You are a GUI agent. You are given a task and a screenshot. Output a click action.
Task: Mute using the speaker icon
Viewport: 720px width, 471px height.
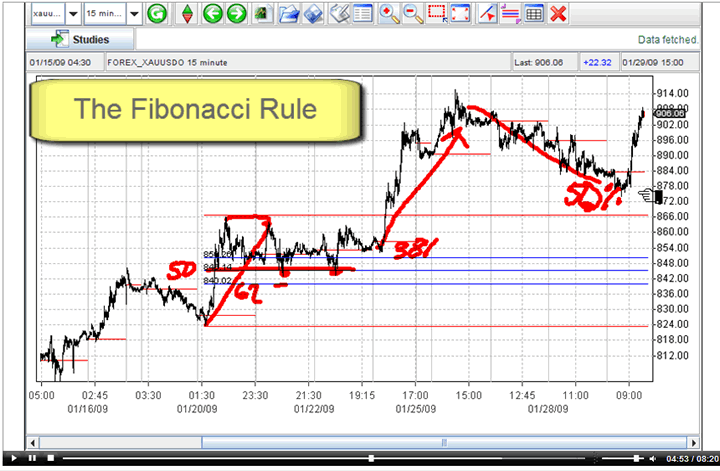[652, 459]
